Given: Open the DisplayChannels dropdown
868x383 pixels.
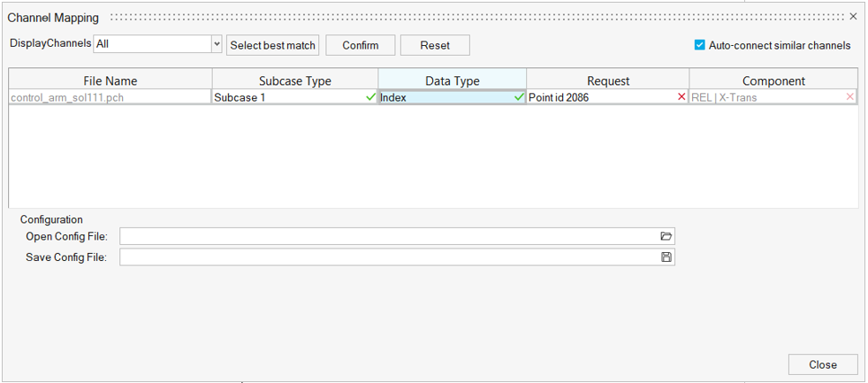Looking at the screenshot, I should 217,44.
